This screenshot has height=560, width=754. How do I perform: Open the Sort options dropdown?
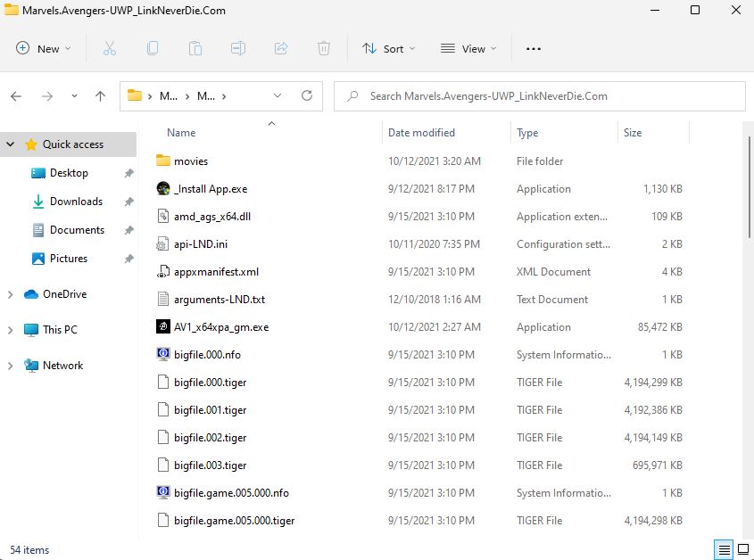click(388, 48)
